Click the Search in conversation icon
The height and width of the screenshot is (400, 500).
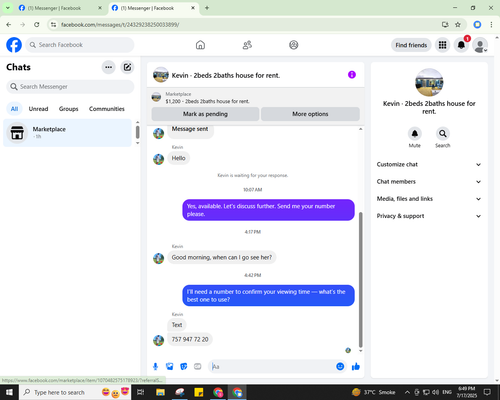[x=443, y=134]
